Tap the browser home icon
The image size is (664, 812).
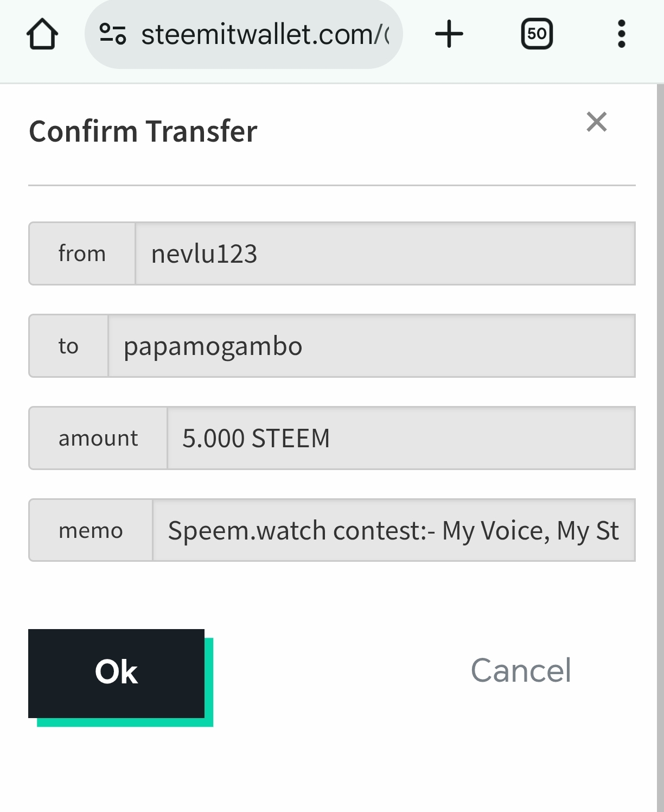[x=42, y=34]
